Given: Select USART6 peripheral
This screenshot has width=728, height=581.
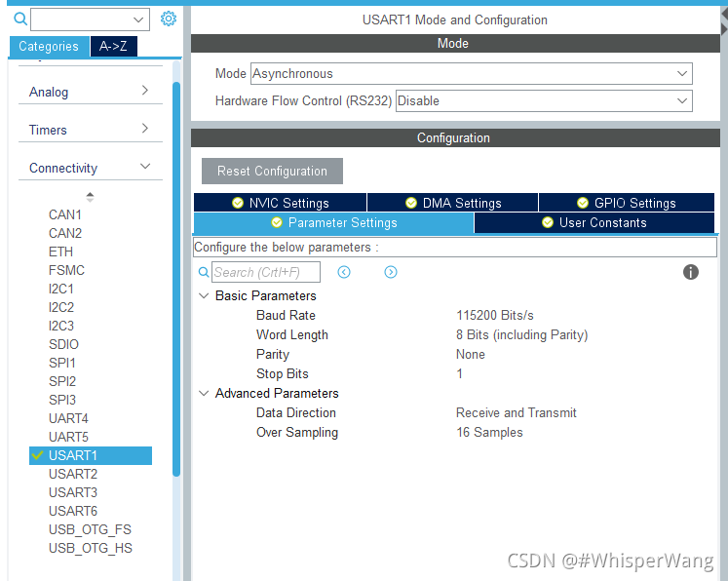Looking at the screenshot, I should tap(73, 512).
